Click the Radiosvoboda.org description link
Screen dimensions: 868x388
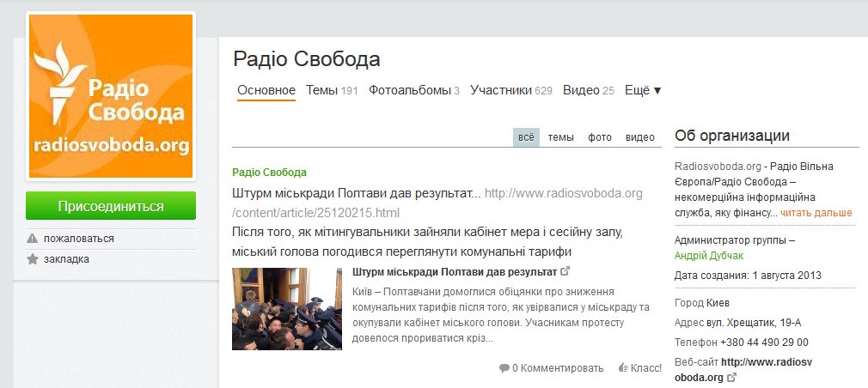718,167
